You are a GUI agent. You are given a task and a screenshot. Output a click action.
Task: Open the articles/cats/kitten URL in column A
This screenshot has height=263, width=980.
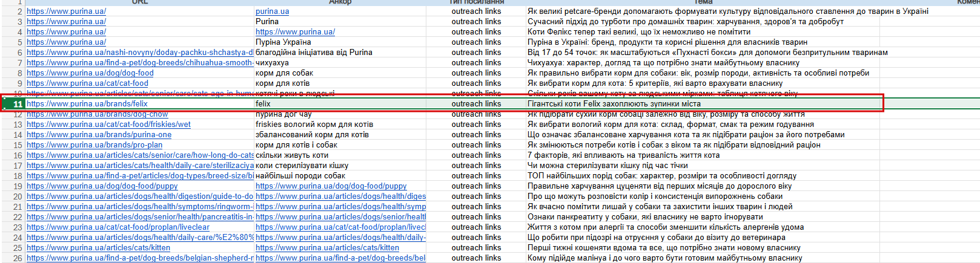(x=98, y=248)
